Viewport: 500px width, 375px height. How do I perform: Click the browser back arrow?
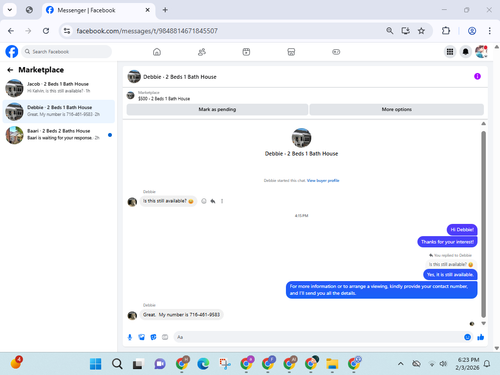(x=11, y=31)
